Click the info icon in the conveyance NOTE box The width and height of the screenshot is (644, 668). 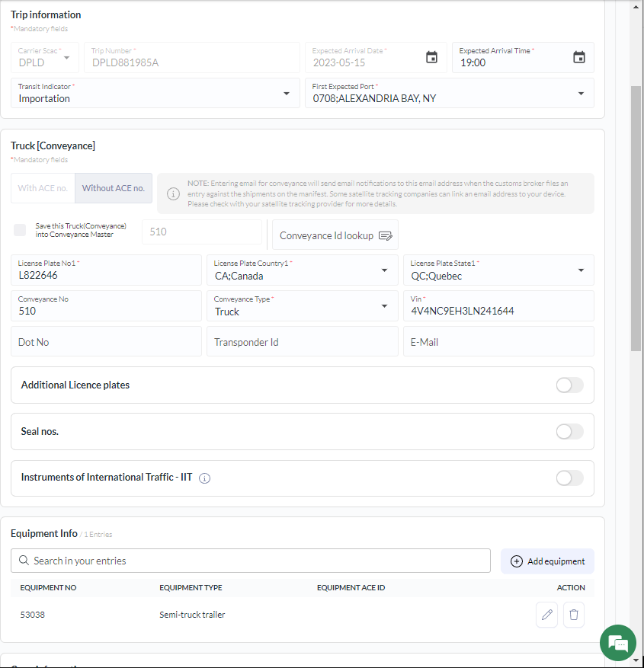tap(174, 193)
